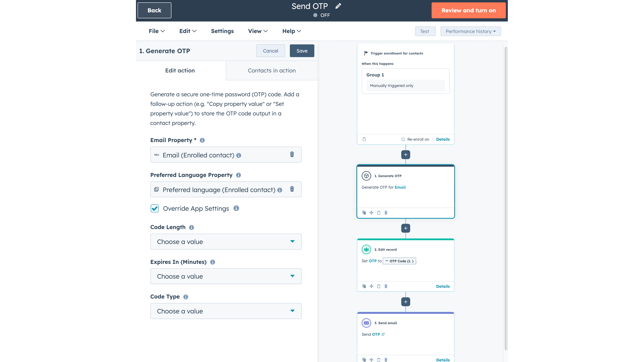Open Details link on the trigger card
644x362 pixels.
click(x=443, y=139)
